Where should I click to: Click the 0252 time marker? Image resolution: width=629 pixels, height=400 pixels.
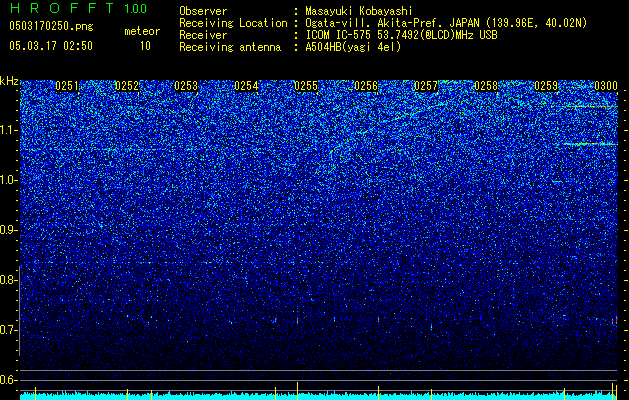[x=127, y=86]
